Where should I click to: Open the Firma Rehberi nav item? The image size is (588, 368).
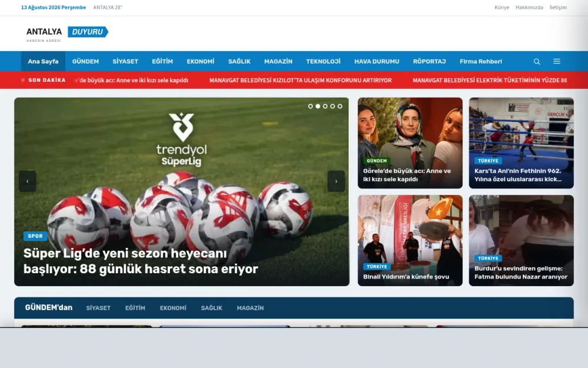click(x=481, y=61)
